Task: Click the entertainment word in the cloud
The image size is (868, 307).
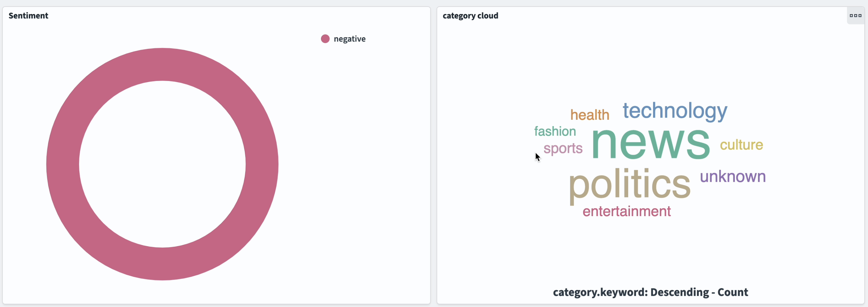Action: click(x=626, y=211)
